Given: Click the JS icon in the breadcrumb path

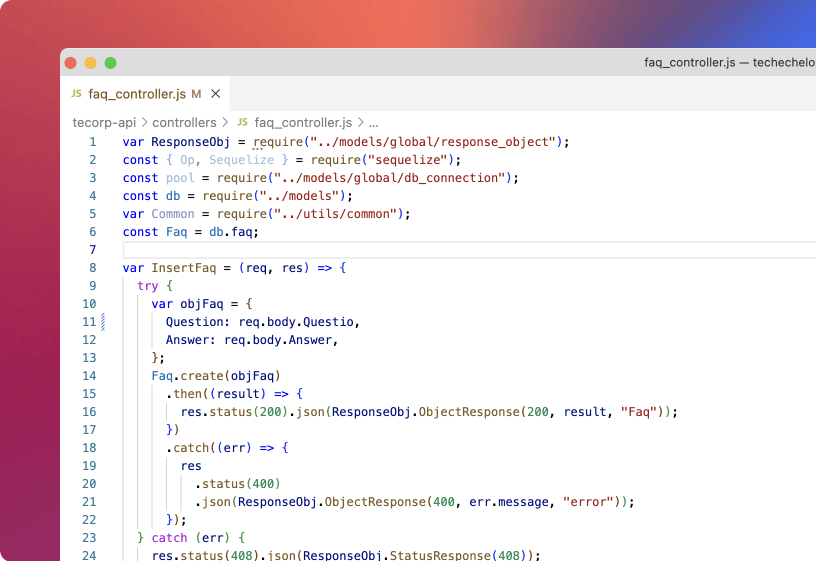Looking at the screenshot, I should 242,123.
